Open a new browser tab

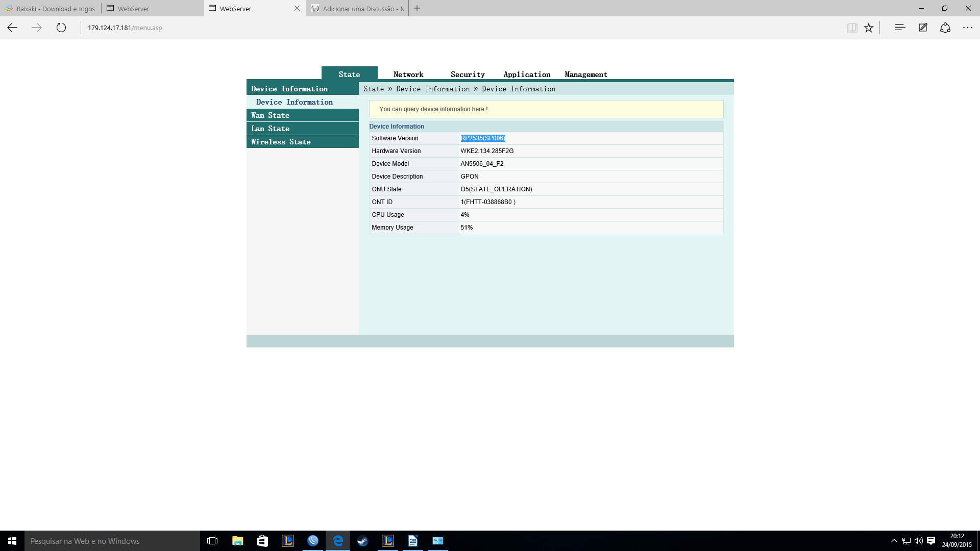point(417,8)
